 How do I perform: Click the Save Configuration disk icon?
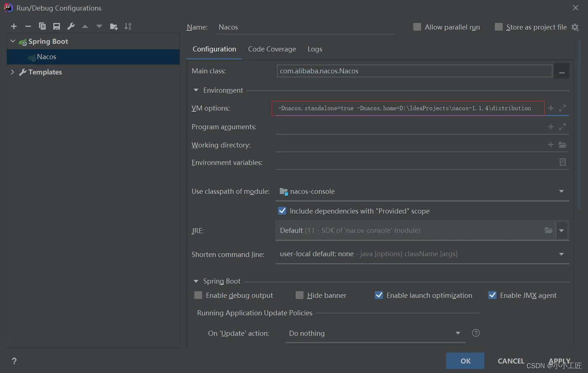coord(57,26)
